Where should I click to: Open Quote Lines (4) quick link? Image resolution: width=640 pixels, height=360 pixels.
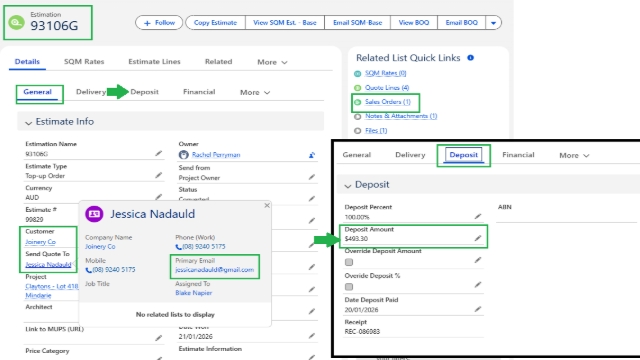[x=387, y=87]
